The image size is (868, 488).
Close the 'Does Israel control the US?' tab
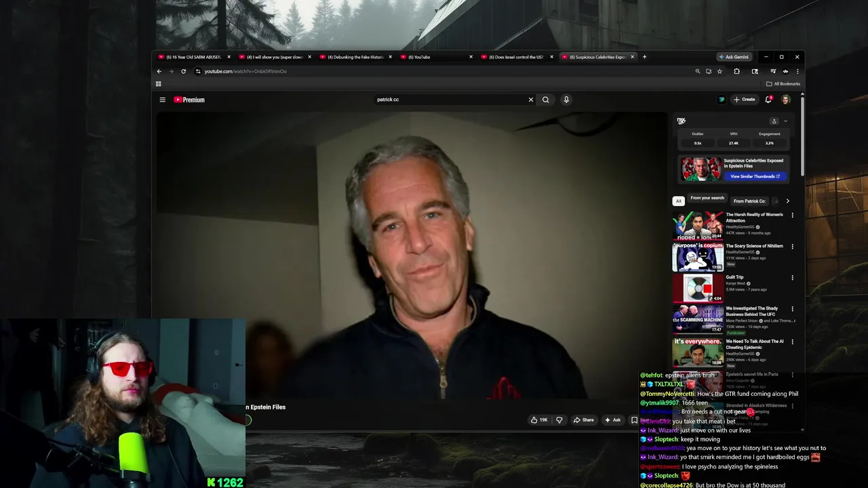(552, 57)
